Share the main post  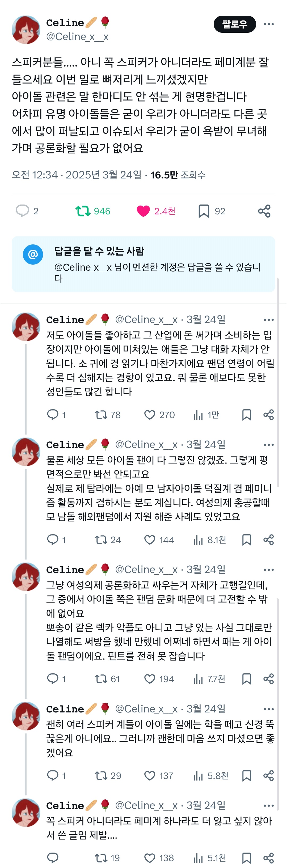(264, 211)
